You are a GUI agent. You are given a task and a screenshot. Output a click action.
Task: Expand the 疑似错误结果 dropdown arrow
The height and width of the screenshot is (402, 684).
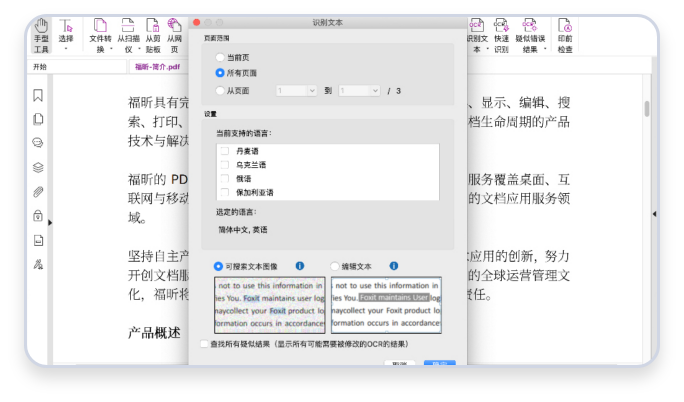[x=545, y=49]
